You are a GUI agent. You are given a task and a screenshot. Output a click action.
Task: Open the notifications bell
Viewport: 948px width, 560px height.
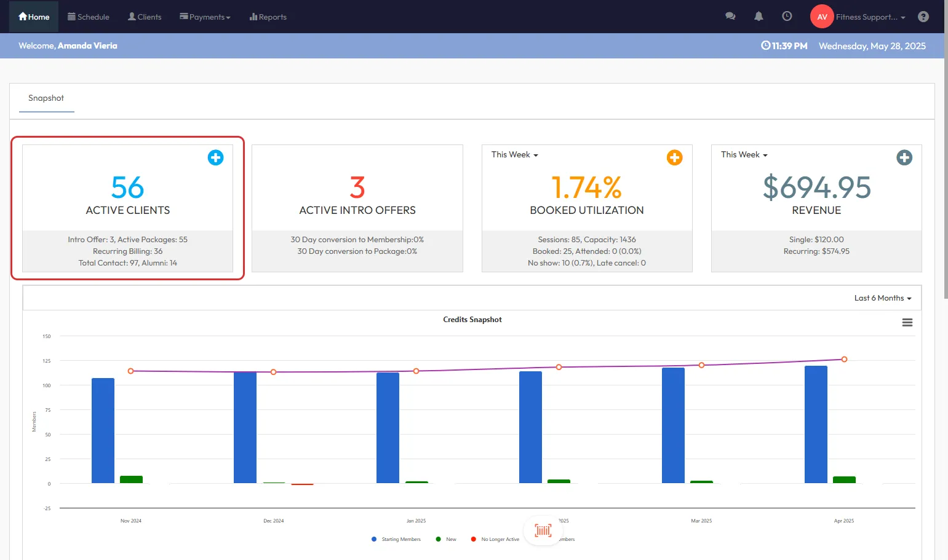pyautogui.click(x=759, y=17)
